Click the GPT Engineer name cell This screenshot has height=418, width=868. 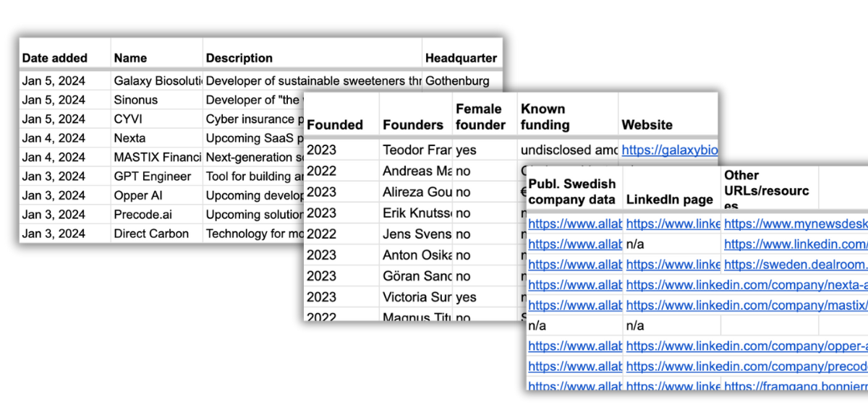click(158, 176)
